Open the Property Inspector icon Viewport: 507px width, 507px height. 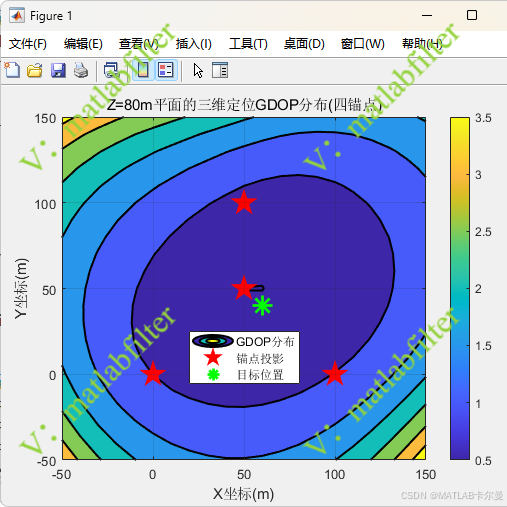point(220,70)
